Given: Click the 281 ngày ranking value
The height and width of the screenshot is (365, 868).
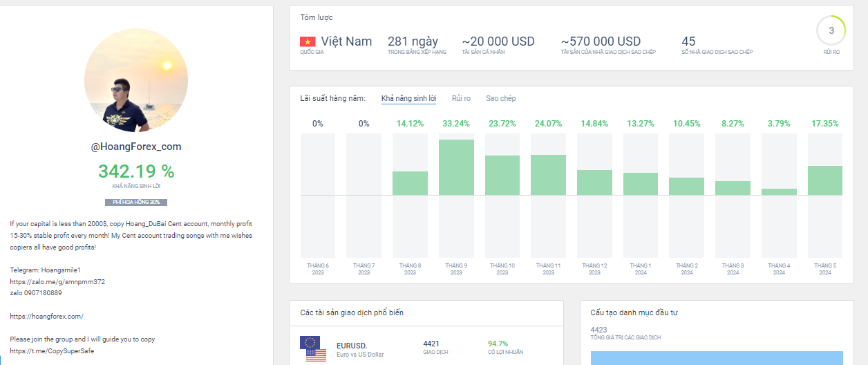Looking at the screenshot, I should pos(413,41).
